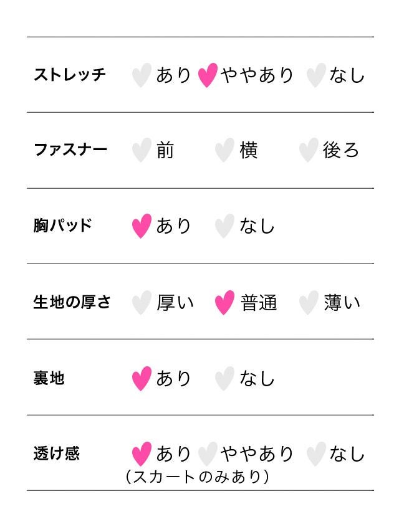Choose the 裏地 なし gray heart

pyautogui.click(x=224, y=379)
